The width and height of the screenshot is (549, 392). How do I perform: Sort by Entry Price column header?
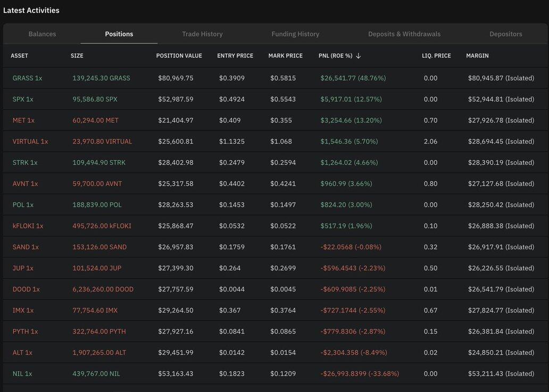pos(235,56)
